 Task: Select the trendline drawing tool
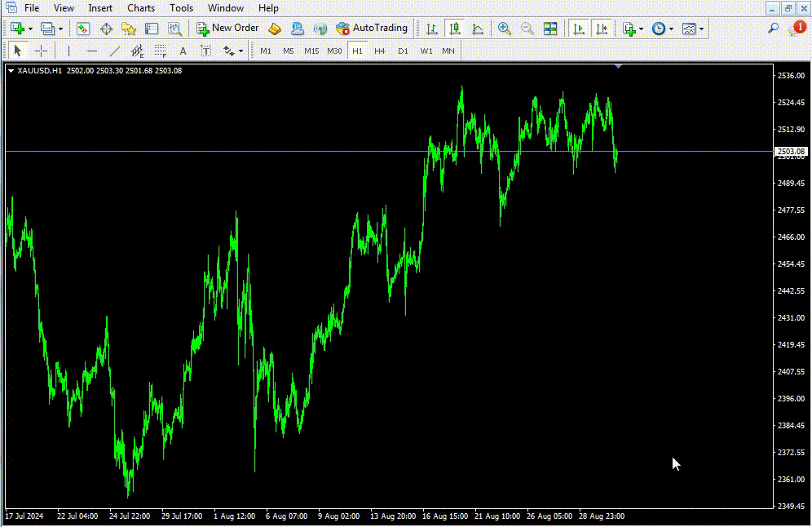click(x=114, y=51)
